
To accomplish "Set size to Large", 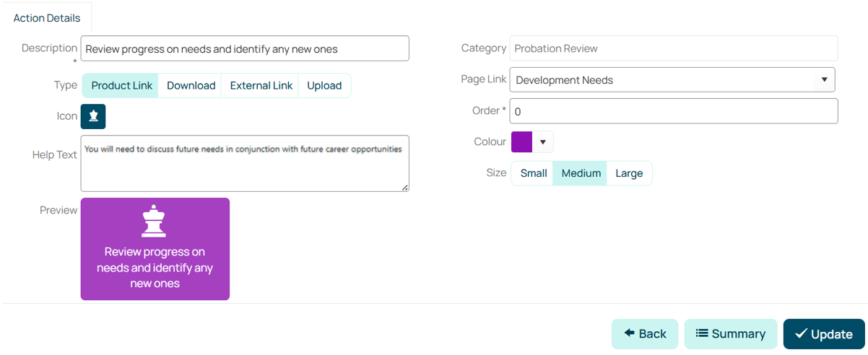I will (629, 173).
